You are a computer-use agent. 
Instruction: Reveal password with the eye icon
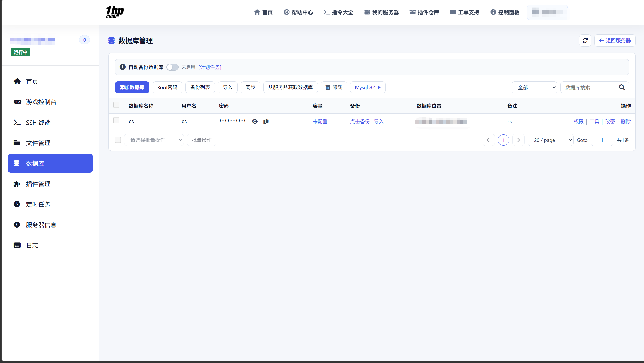255,122
